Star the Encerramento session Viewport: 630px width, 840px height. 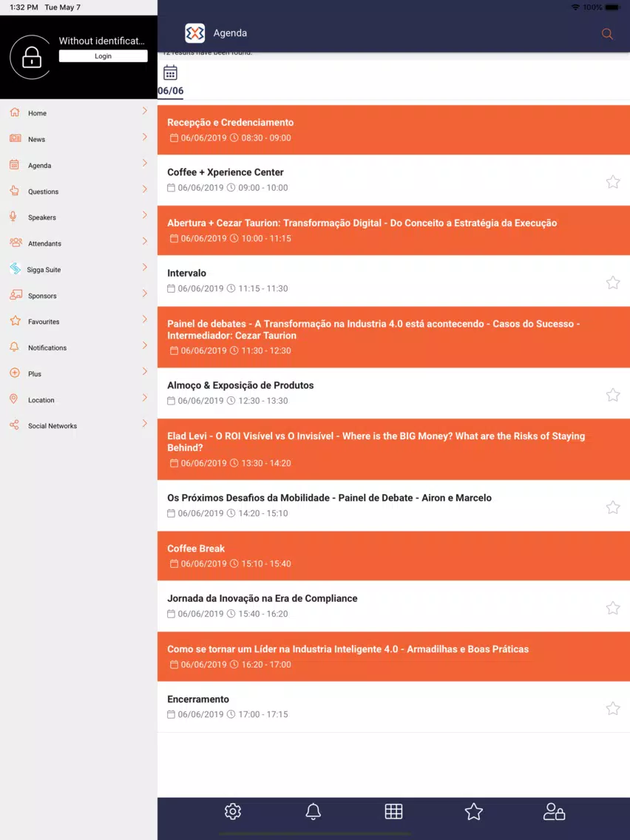[x=613, y=708]
